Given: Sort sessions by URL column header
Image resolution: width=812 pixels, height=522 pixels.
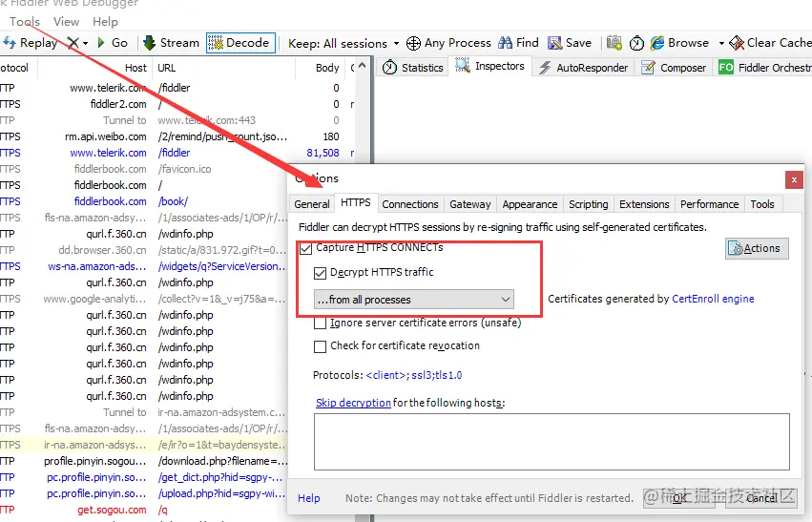Looking at the screenshot, I should (x=223, y=68).
